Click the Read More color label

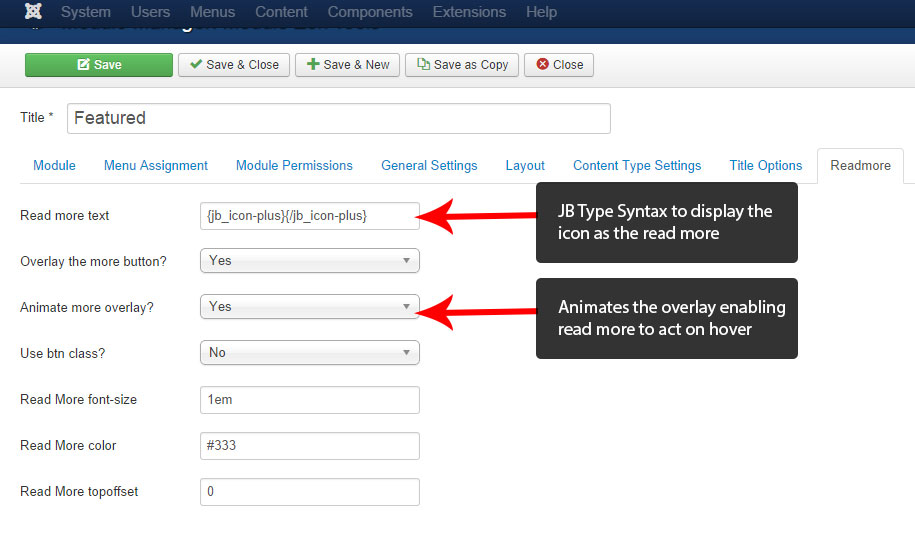pos(68,446)
